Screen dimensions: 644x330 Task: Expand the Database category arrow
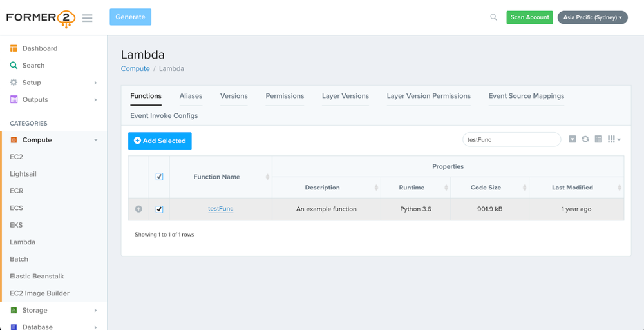(95, 327)
